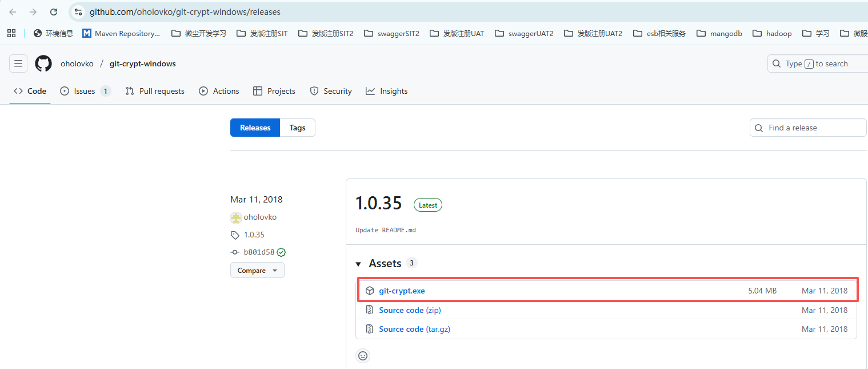Image resolution: width=868 pixels, height=369 pixels.
Task: Select the Tags button
Action: click(297, 128)
